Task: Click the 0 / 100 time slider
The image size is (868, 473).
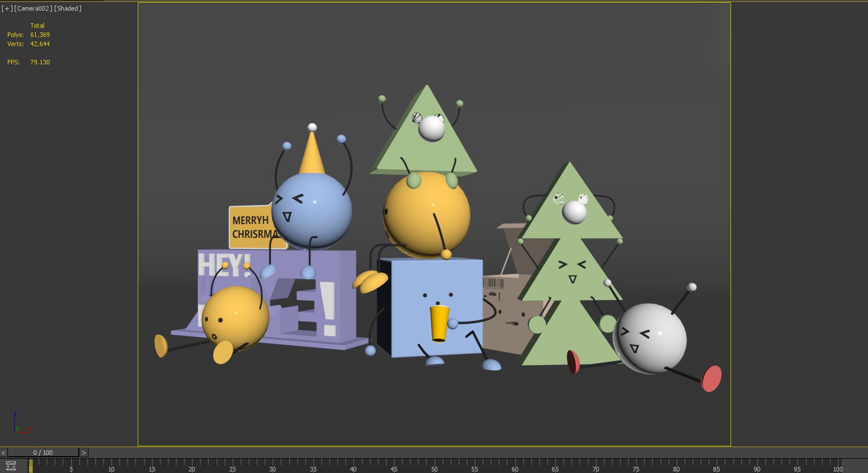Action: (43, 452)
